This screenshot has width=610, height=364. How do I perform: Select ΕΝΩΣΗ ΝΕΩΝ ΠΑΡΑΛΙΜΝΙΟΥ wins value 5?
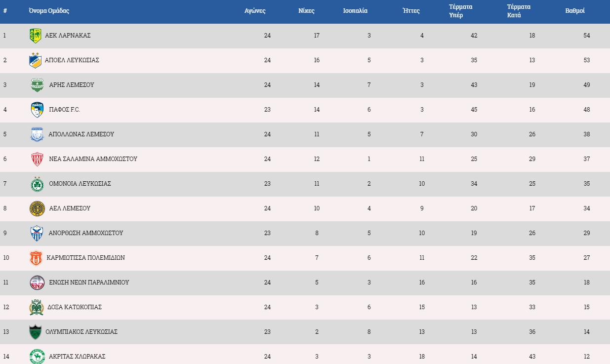[x=317, y=283]
